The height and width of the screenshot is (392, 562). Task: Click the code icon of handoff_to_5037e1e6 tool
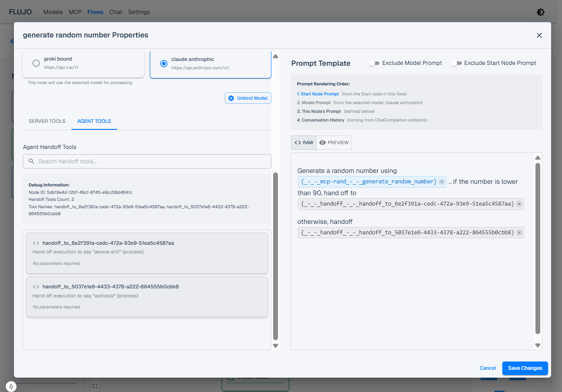tap(36, 287)
